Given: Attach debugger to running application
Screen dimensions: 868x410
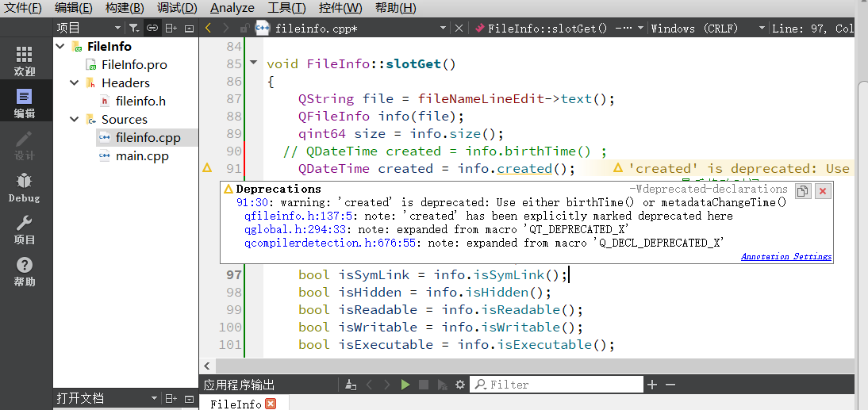Looking at the screenshot, I should [x=442, y=385].
